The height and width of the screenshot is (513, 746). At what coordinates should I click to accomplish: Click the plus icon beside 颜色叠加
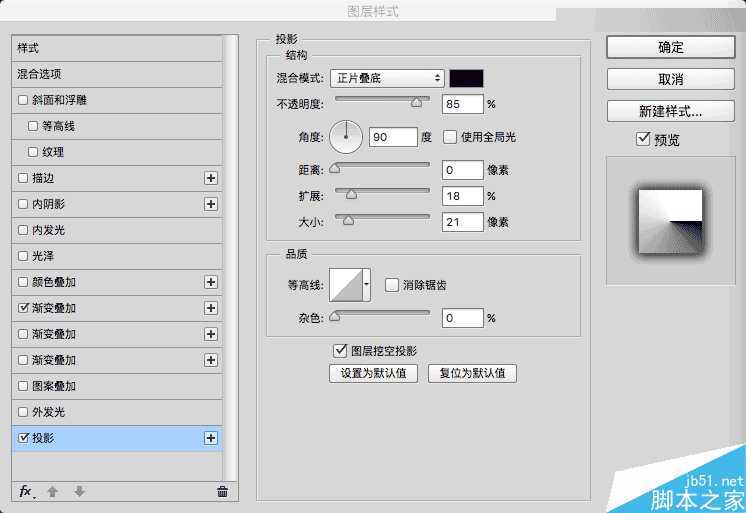tap(211, 282)
